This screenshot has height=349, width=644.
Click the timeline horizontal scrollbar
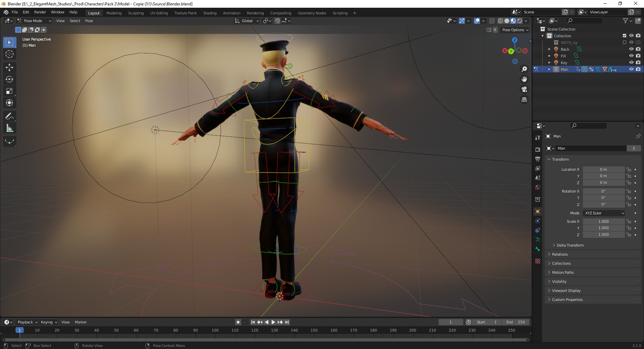(265, 340)
